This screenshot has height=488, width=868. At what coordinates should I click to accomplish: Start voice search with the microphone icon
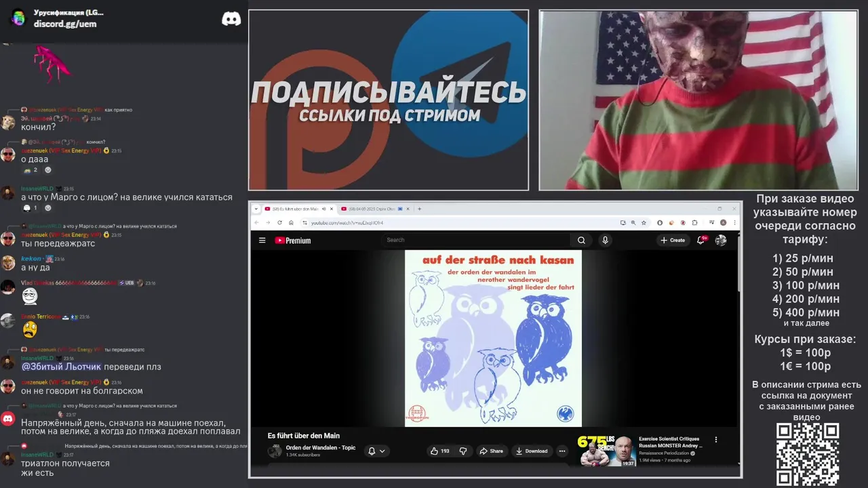(x=605, y=240)
